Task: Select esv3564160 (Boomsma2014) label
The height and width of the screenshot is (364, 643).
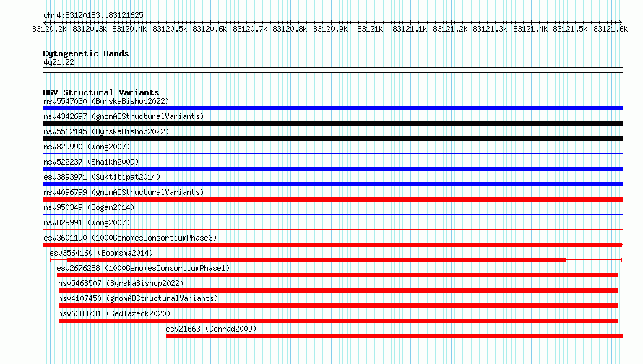Action: (101, 253)
